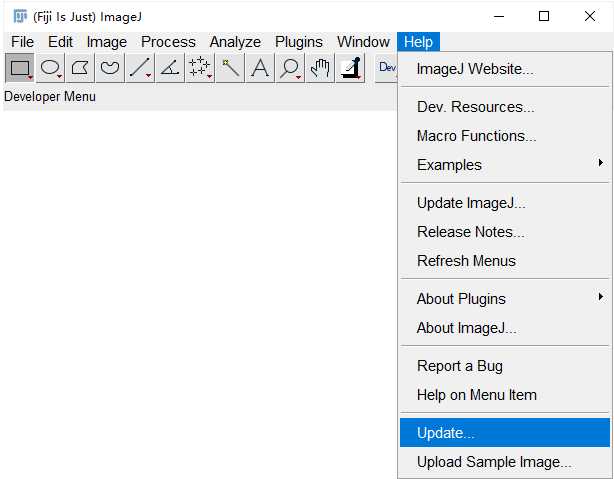Select Help on Menu Item entry
The height and width of the screenshot is (479, 614).
point(505,395)
